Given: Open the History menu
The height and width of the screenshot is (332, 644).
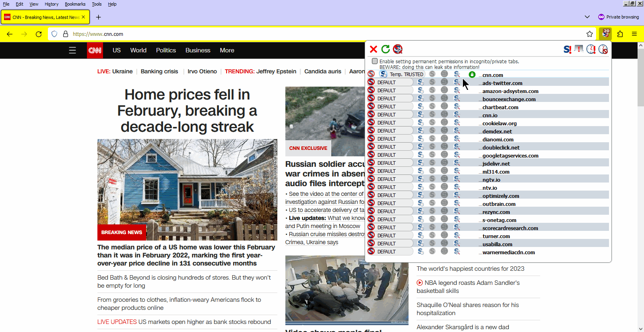Looking at the screenshot, I should pyautogui.click(x=52, y=4).
